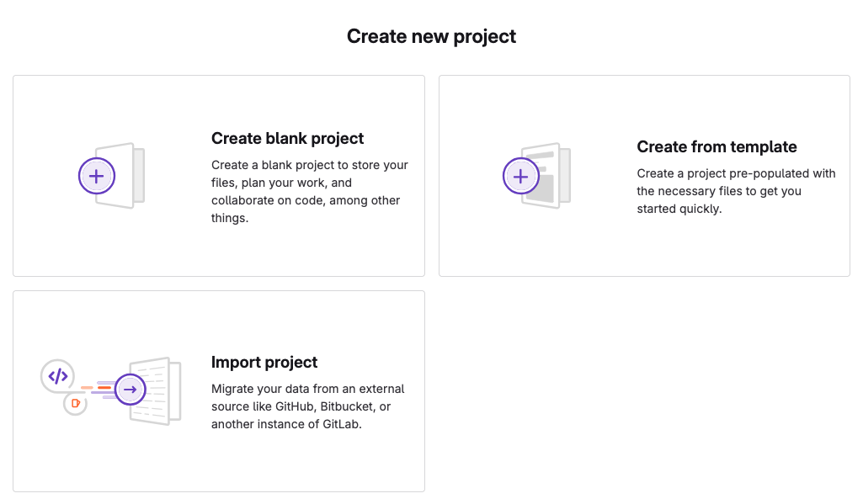
Task: Click the purple arrow icon in Import project
Action: pos(130,389)
